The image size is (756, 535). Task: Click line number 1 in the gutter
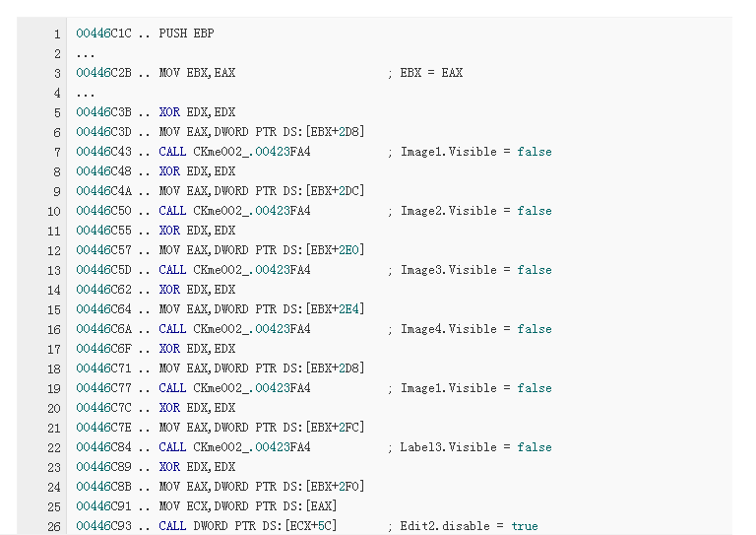(x=56, y=33)
